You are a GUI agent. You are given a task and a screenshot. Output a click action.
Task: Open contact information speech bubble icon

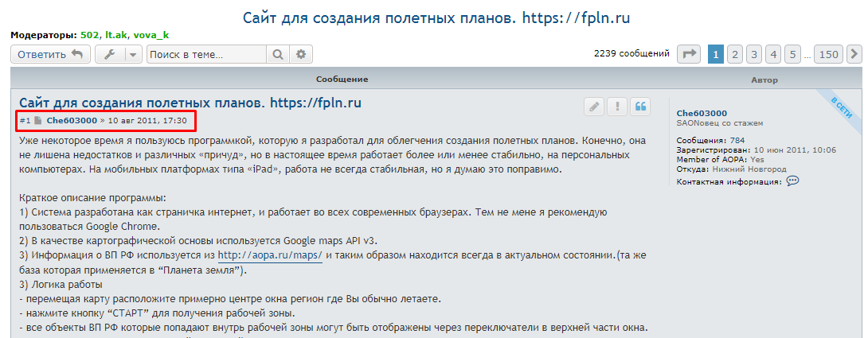pyautogui.click(x=792, y=181)
